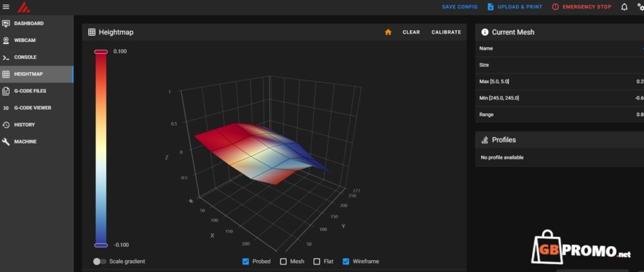
Task: Click the home reset-view icon in Heightmap
Action: coord(388,32)
